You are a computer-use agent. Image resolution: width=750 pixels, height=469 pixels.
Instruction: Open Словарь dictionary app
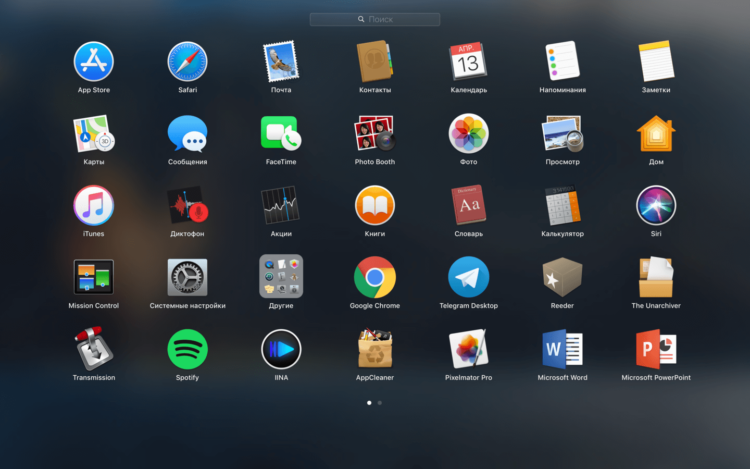tap(469, 206)
